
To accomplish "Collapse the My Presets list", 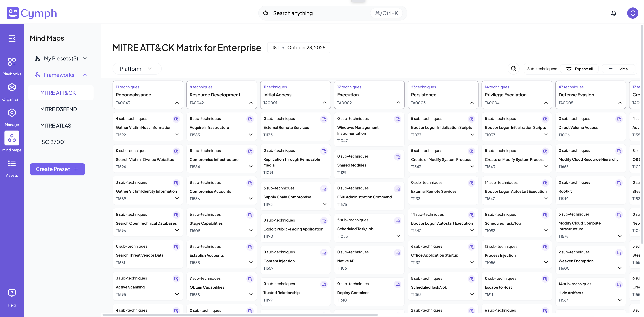I will click(x=85, y=58).
